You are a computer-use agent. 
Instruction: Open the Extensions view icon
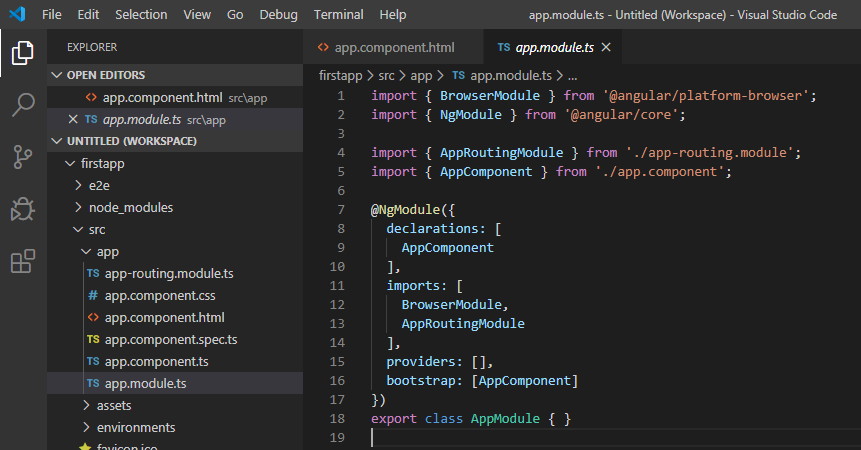coord(23,261)
